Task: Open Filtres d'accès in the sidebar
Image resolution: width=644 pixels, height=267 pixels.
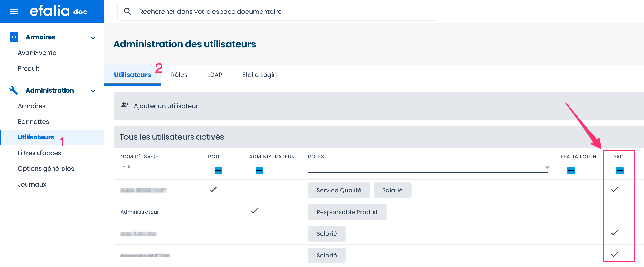Action: [x=39, y=153]
